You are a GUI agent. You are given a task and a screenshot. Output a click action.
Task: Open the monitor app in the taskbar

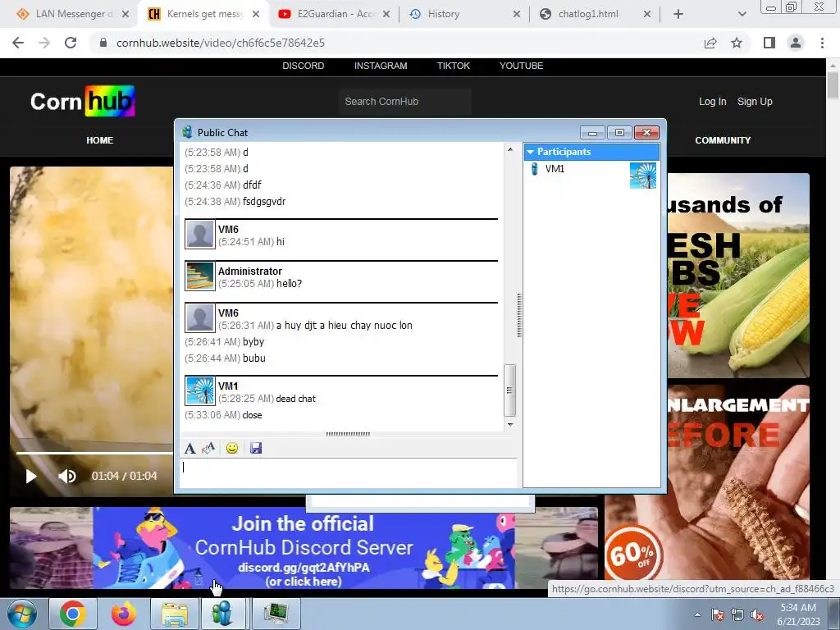coord(276,614)
